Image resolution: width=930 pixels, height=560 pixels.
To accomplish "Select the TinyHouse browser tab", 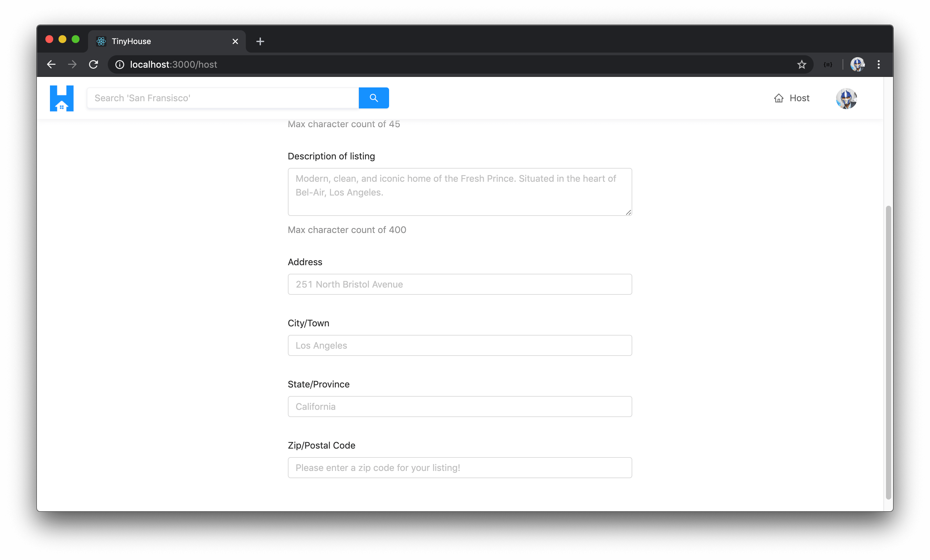I will click(x=167, y=41).
